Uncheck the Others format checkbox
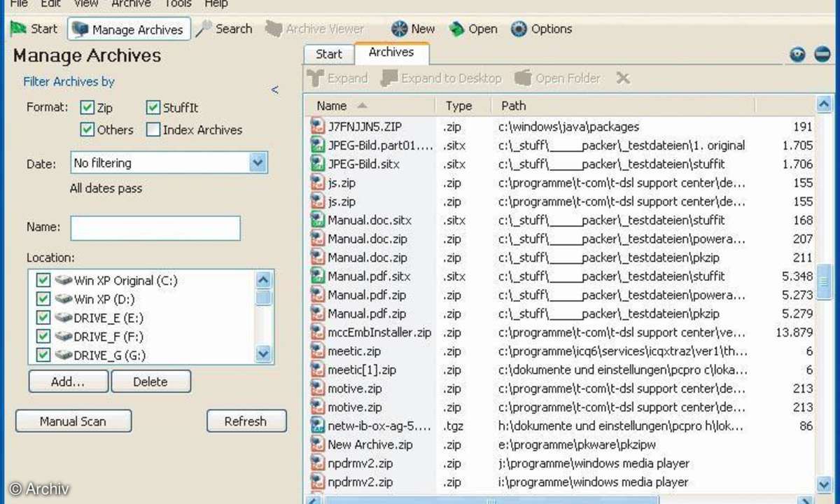 [87, 129]
